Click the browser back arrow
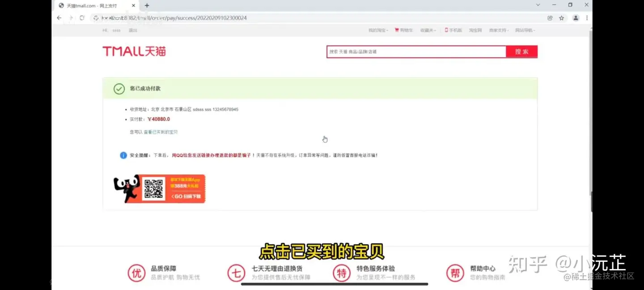Viewport: 644px width, 290px height. pos(59,18)
